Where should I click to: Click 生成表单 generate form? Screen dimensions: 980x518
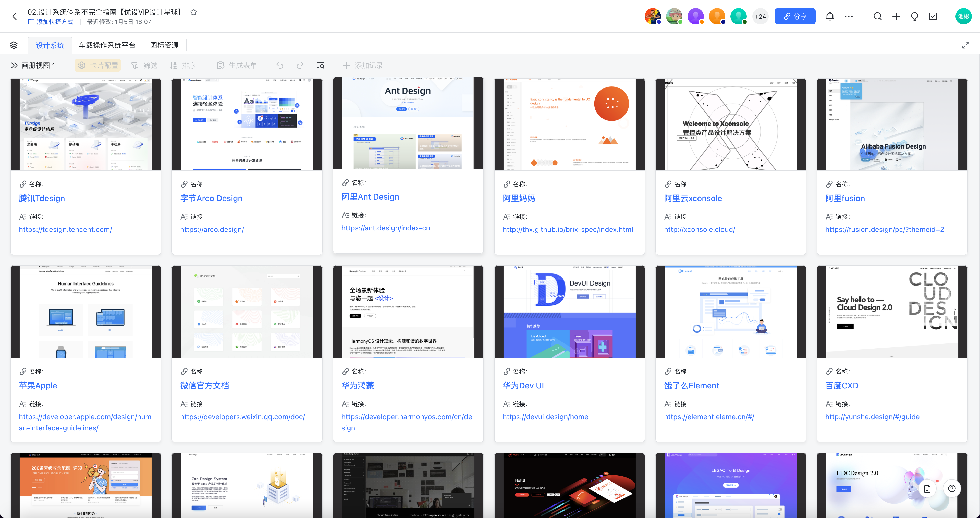237,65
